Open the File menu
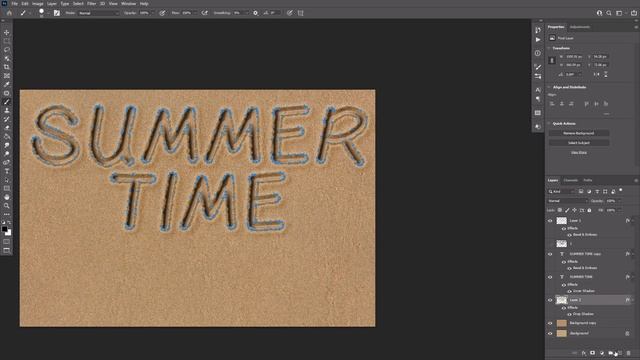 (14, 4)
